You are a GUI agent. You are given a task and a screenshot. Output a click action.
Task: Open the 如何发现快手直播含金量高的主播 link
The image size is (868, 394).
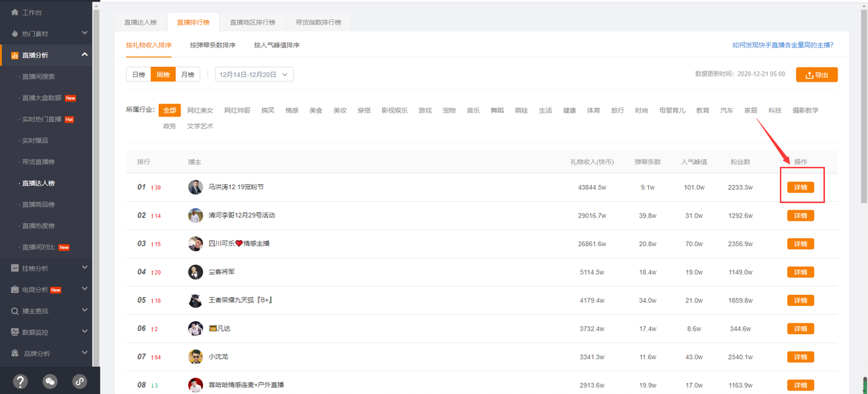click(782, 45)
